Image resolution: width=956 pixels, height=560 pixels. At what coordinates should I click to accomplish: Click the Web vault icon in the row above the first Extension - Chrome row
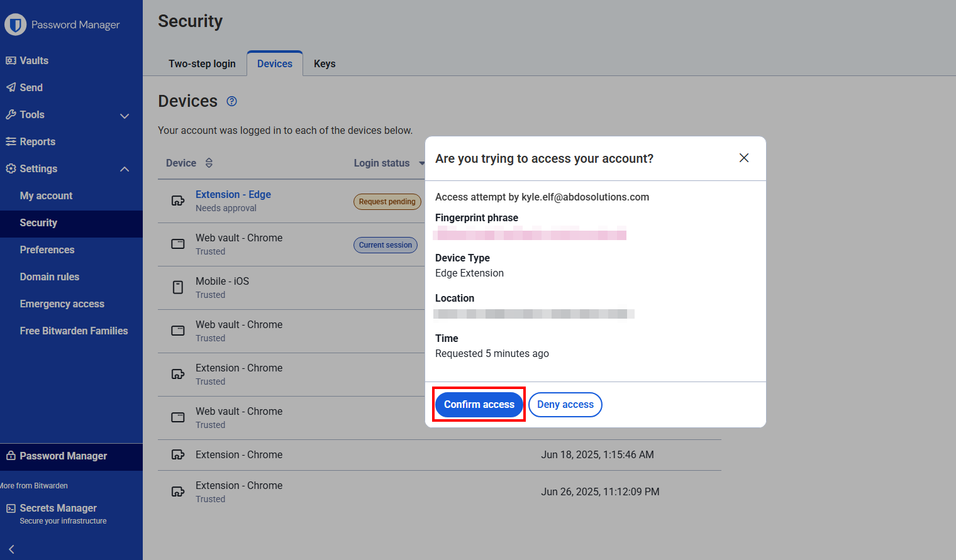178,331
